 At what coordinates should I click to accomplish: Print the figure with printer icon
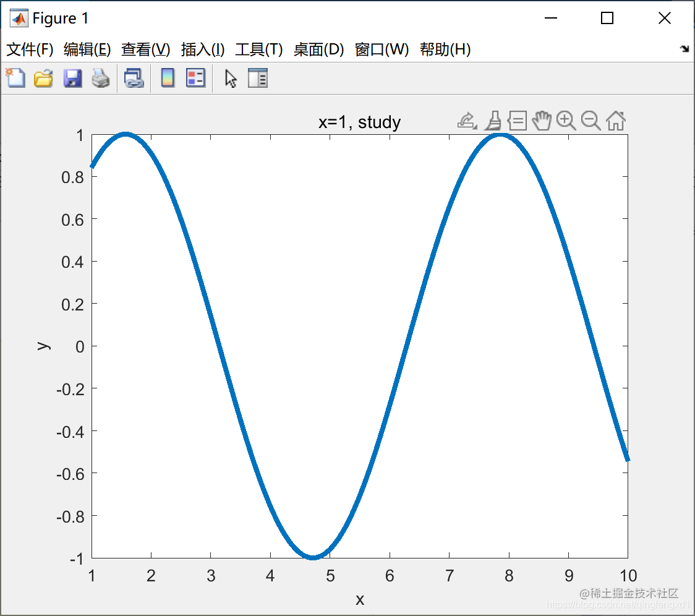click(x=101, y=79)
